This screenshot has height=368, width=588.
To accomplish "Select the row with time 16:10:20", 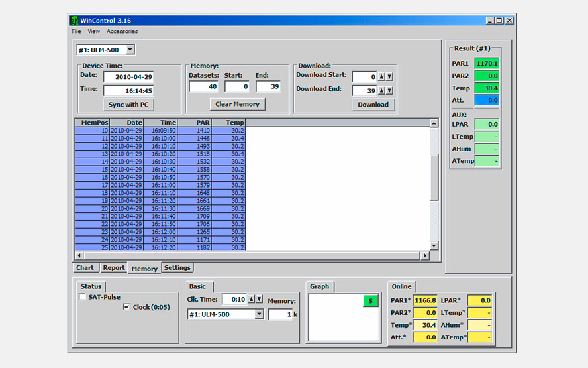I will 160,154.
